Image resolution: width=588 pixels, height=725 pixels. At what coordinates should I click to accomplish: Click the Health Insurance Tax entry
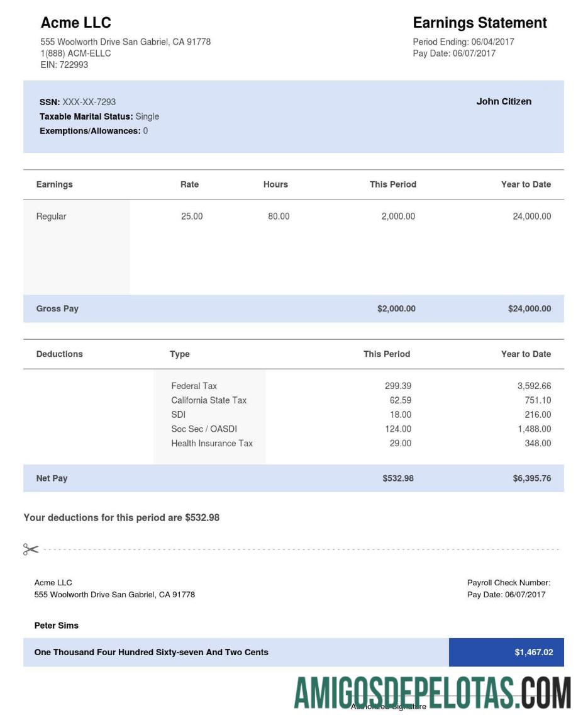click(x=212, y=444)
